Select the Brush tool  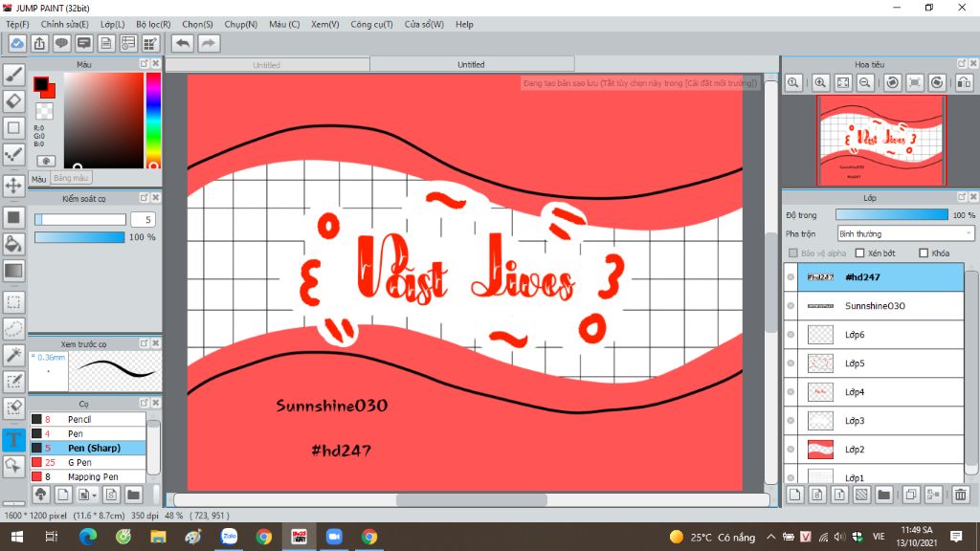[x=13, y=75]
